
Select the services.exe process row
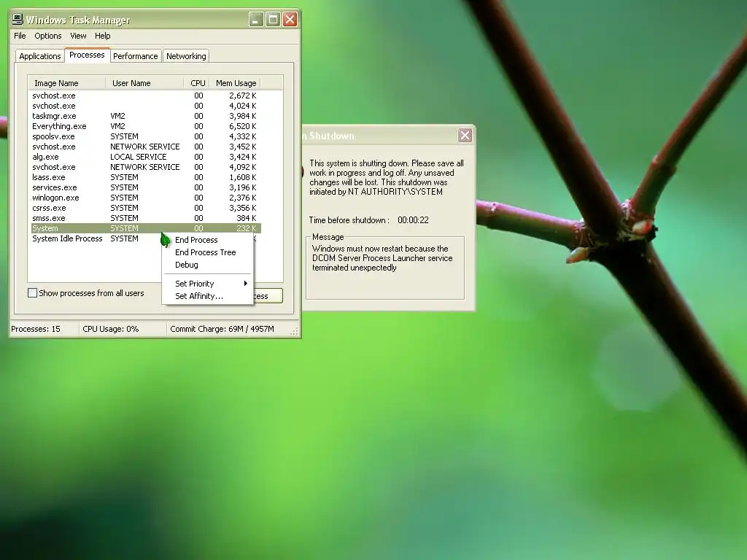pyautogui.click(x=145, y=187)
